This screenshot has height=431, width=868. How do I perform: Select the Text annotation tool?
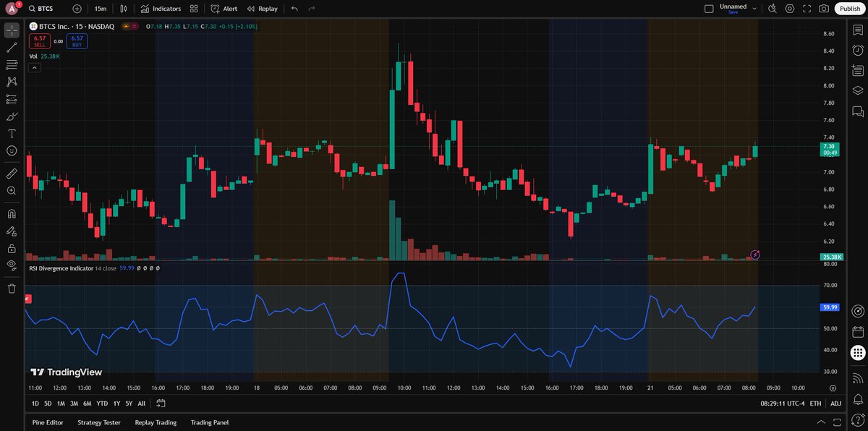click(x=12, y=134)
